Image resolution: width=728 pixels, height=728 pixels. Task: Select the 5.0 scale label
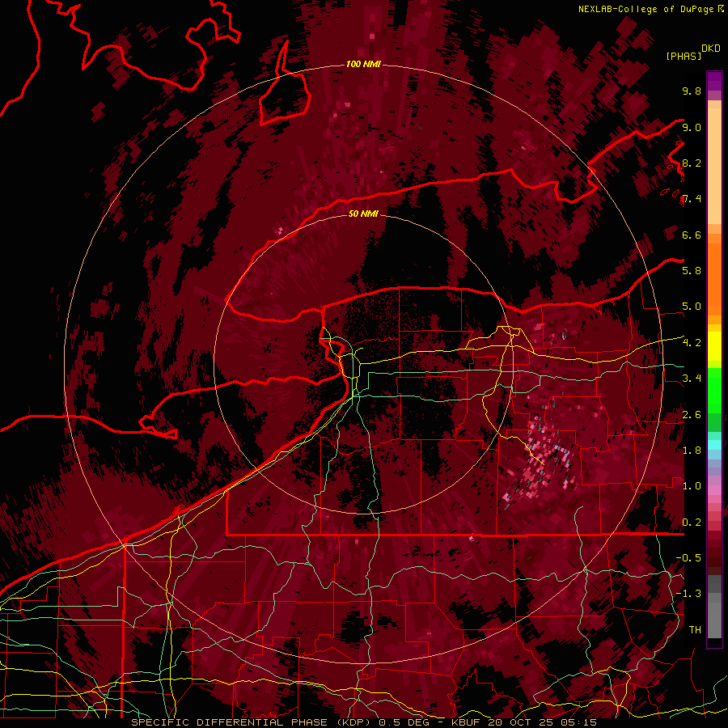692,307
